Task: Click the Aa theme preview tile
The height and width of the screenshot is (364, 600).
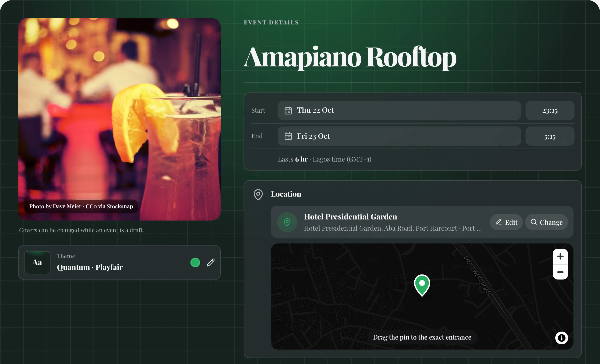Action: [37, 263]
